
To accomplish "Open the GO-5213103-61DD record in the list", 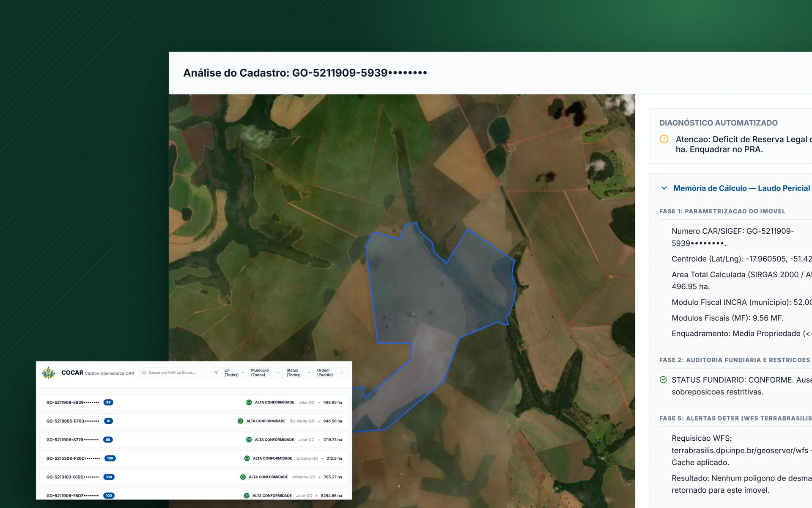I will coord(194,477).
